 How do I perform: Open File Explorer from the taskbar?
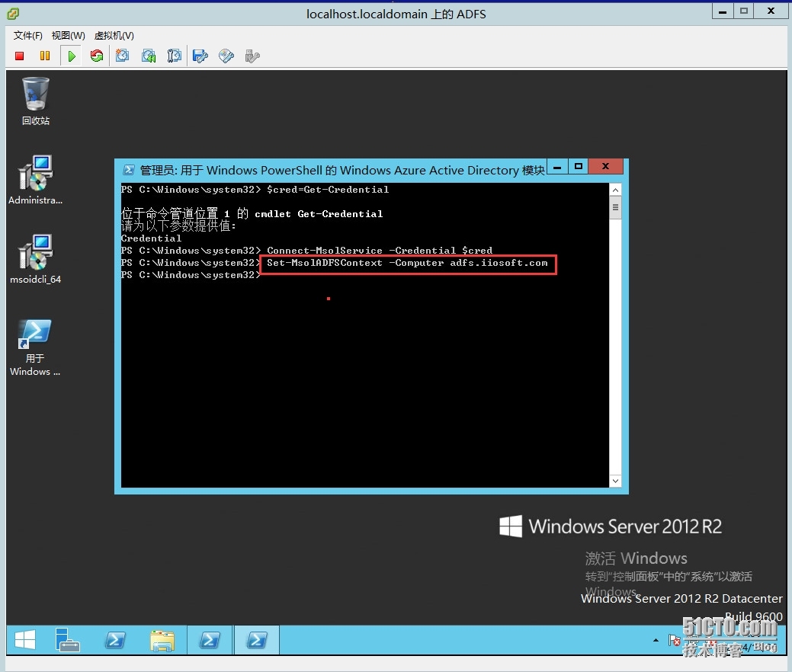(162, 640)
